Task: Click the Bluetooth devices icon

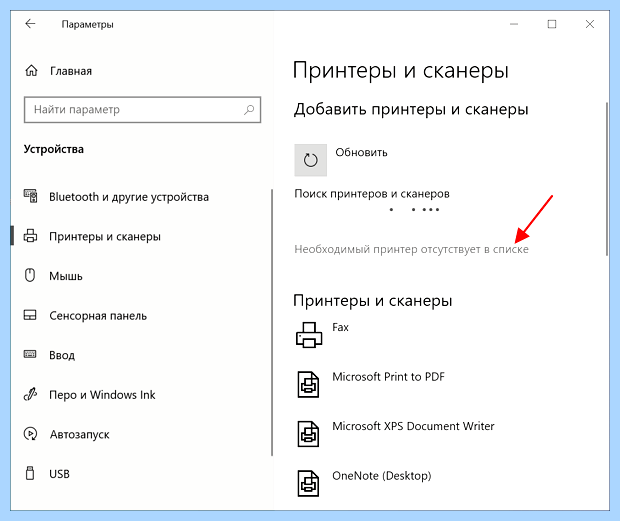Action: 30,196
